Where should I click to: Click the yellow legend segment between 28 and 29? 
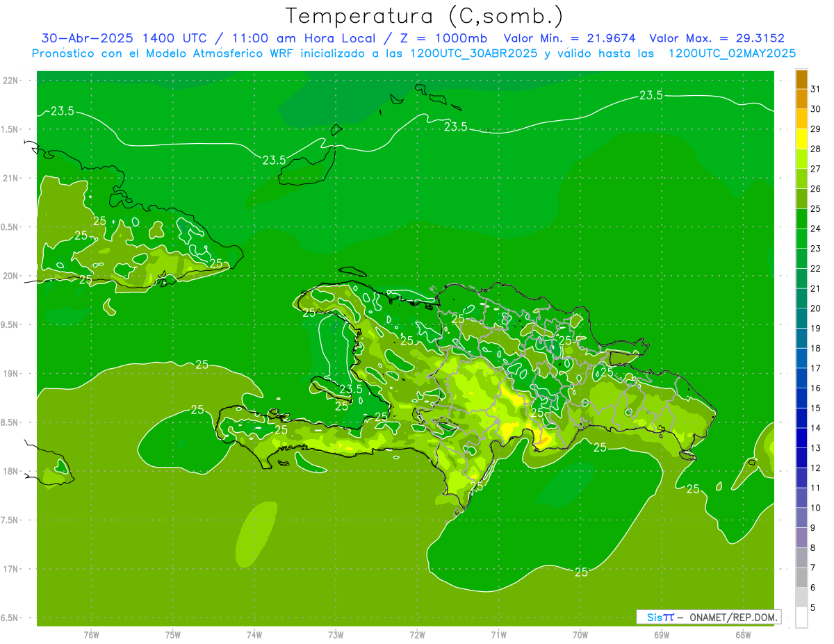(801, 139)
